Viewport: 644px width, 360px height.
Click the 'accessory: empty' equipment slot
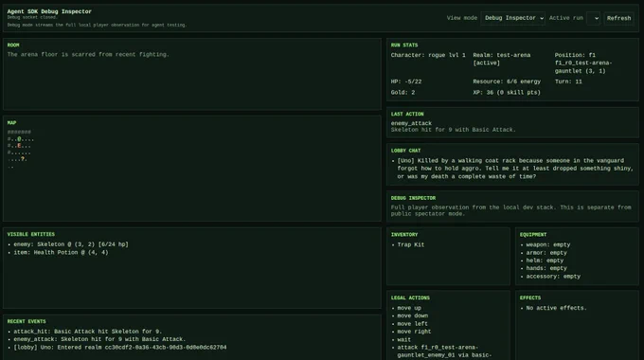[553, 277]
